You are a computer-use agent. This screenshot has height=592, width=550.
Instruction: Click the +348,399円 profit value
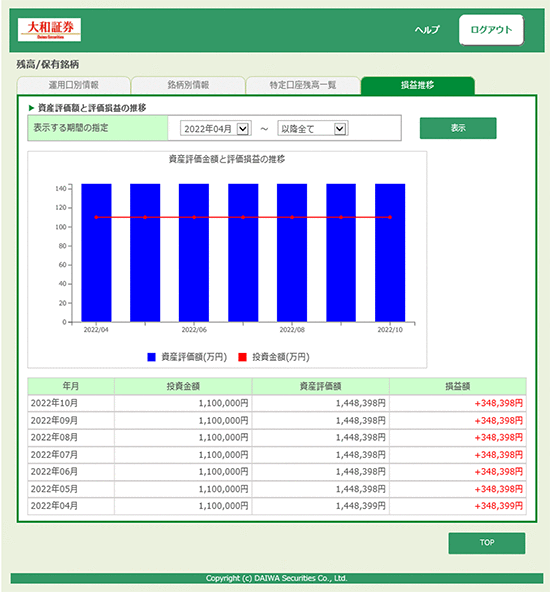pyautogui.click(x=498, y=506)
